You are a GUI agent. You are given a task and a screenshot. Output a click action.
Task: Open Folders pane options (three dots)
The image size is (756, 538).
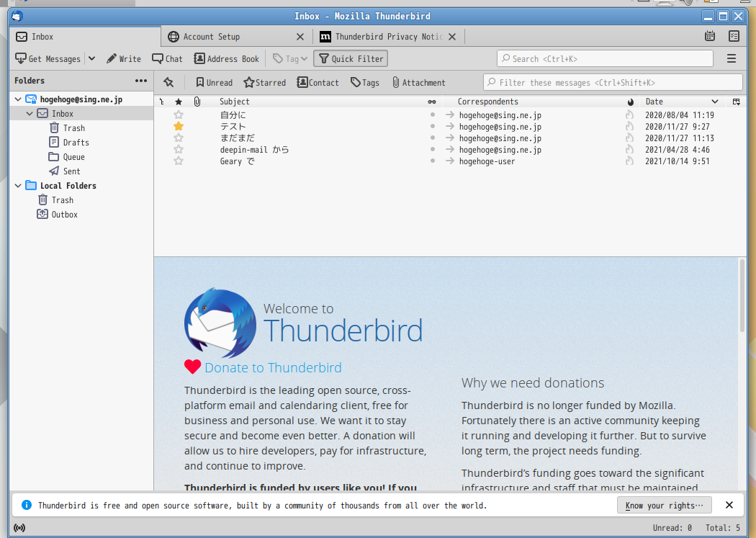click(141, 81)
